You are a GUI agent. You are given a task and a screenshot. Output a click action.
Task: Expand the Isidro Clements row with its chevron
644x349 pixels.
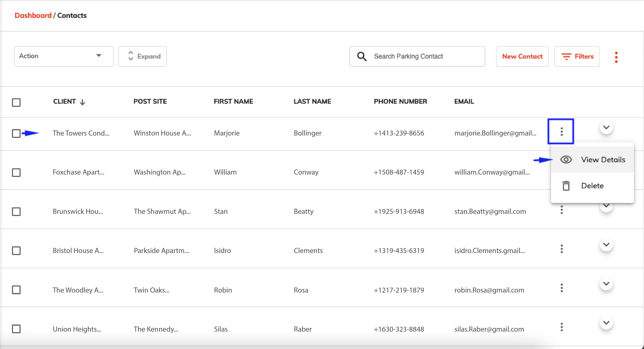coord(606,245)
